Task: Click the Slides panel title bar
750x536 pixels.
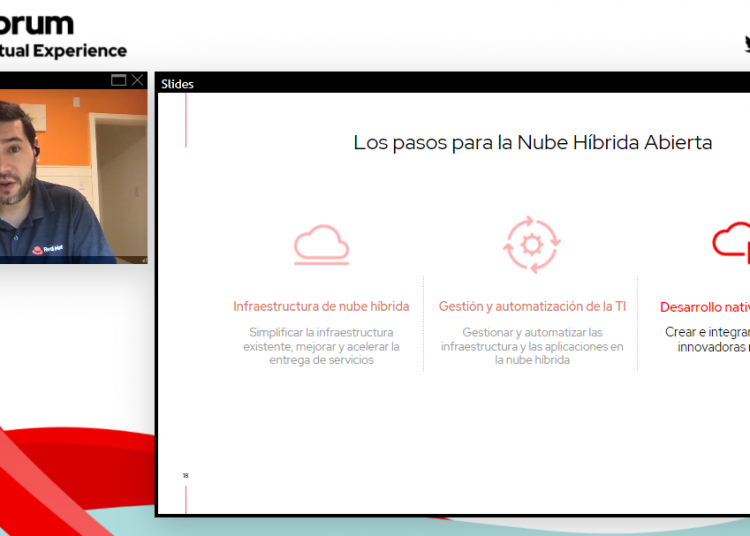Action: click(x=453, y=84)
